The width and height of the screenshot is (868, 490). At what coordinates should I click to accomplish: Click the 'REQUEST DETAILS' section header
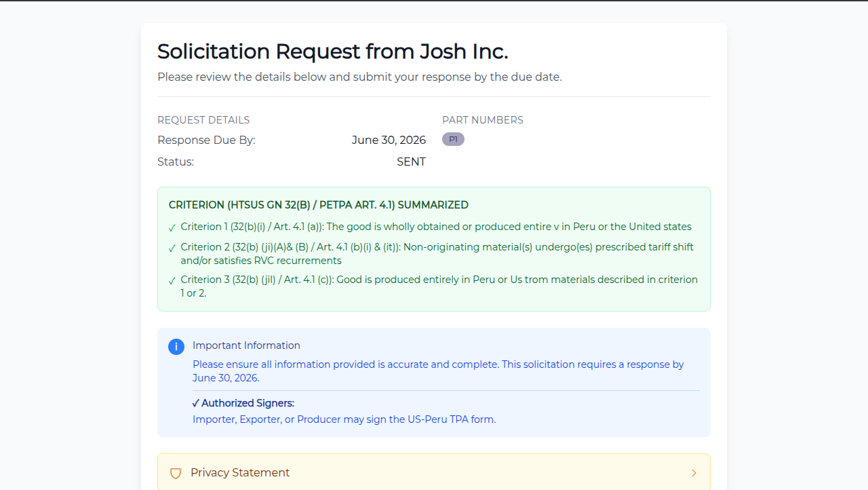(203, 120)
